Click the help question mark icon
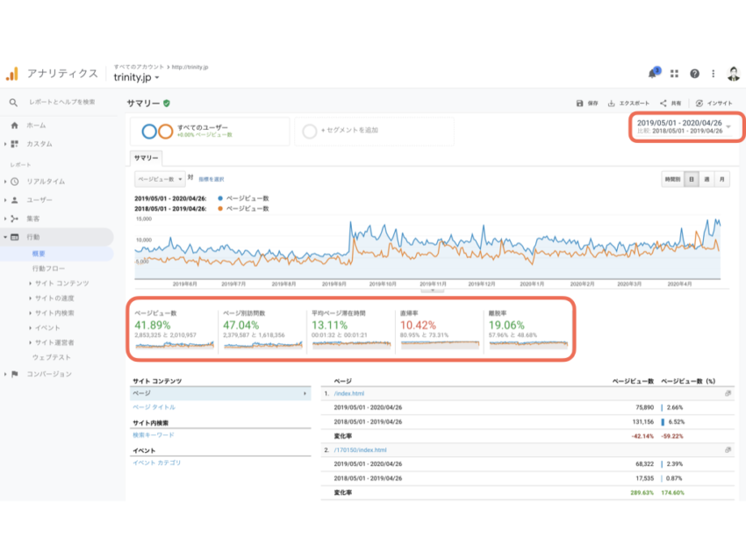This screenshot has width=746, height=560. pos(694,75)
